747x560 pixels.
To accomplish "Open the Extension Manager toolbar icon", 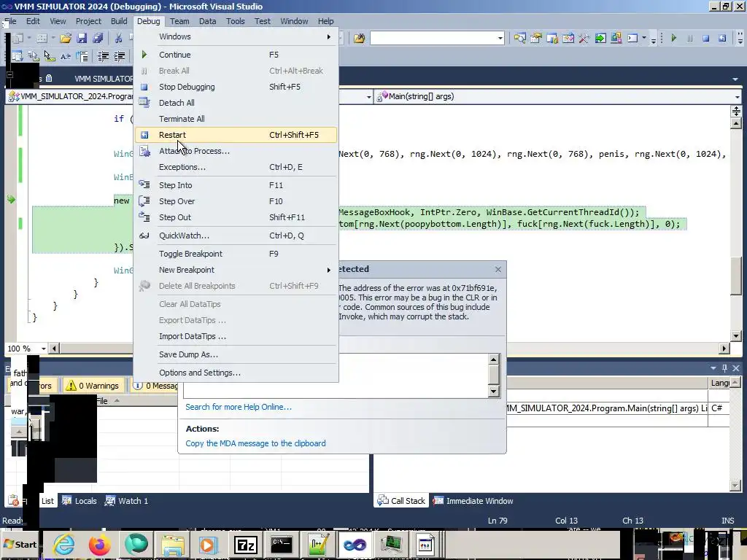I will click(x=616, y=38).
